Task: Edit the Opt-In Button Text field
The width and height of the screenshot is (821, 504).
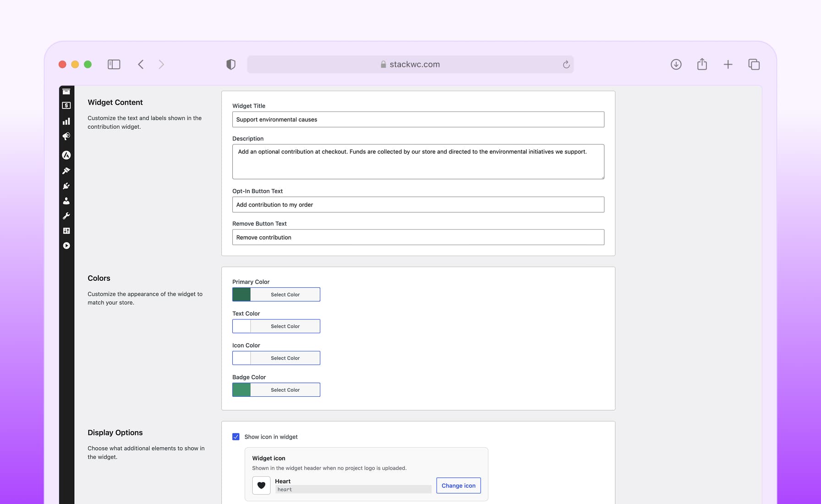Action: point(418,205)
